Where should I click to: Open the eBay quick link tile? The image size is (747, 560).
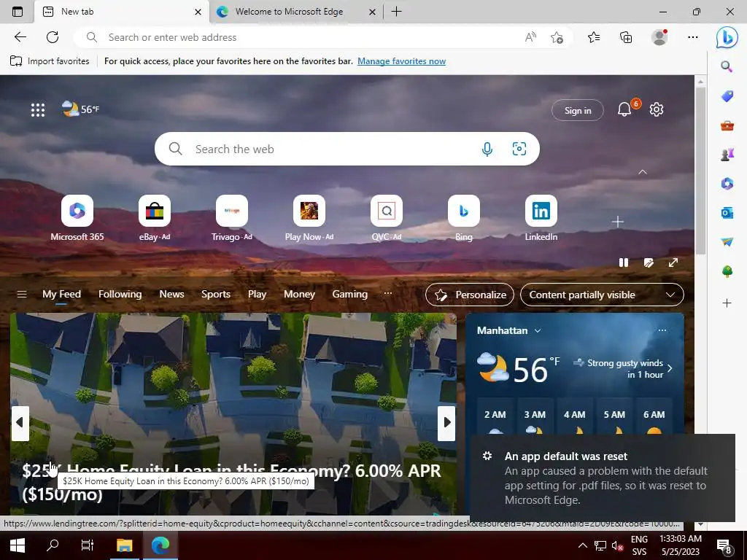pyautogui.click(x=155, y=218)
